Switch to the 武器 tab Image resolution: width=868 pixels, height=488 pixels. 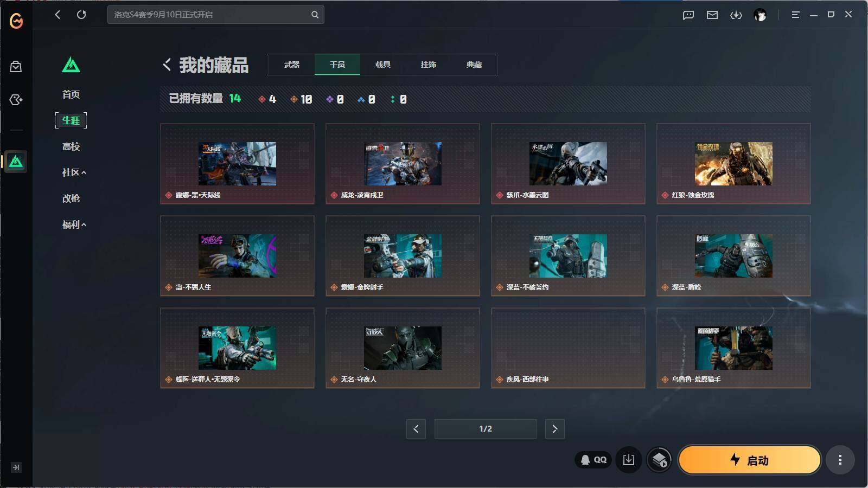(292, 65)
